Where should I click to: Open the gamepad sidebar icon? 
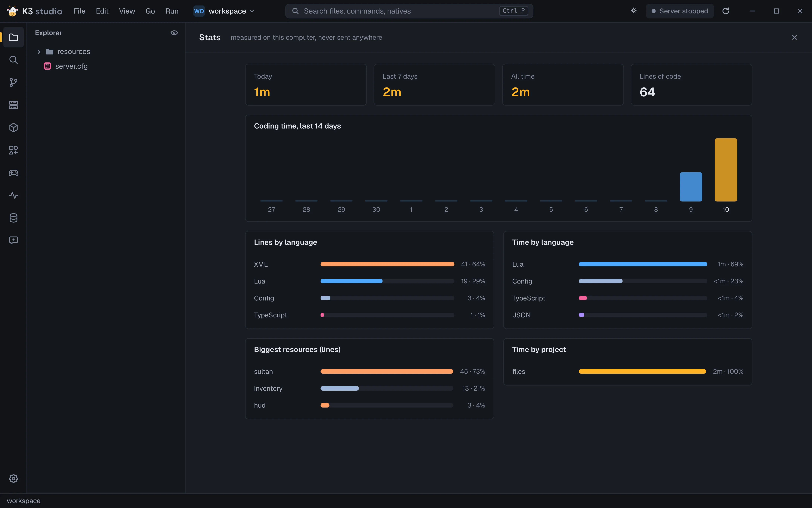[13, 173]
